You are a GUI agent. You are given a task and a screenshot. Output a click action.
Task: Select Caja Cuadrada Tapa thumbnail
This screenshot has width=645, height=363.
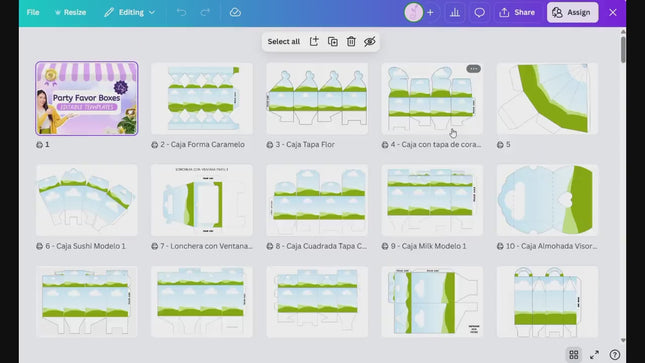coord(317,200)
